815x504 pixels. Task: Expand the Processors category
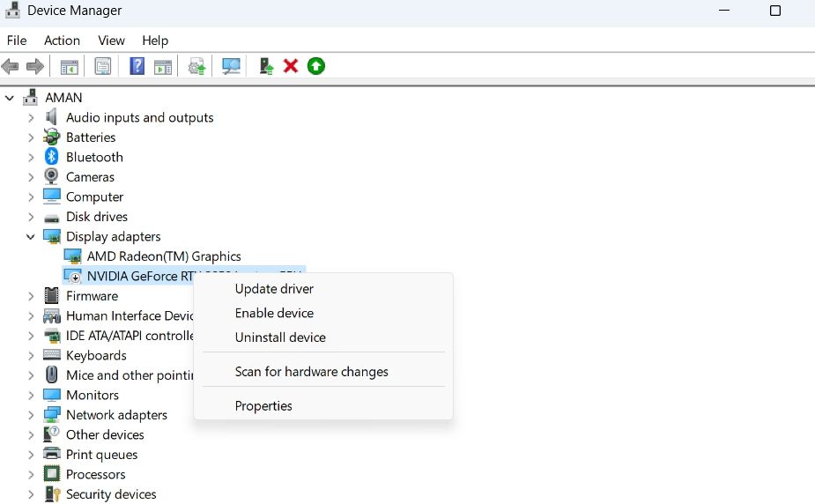click(x=31, y=474)
